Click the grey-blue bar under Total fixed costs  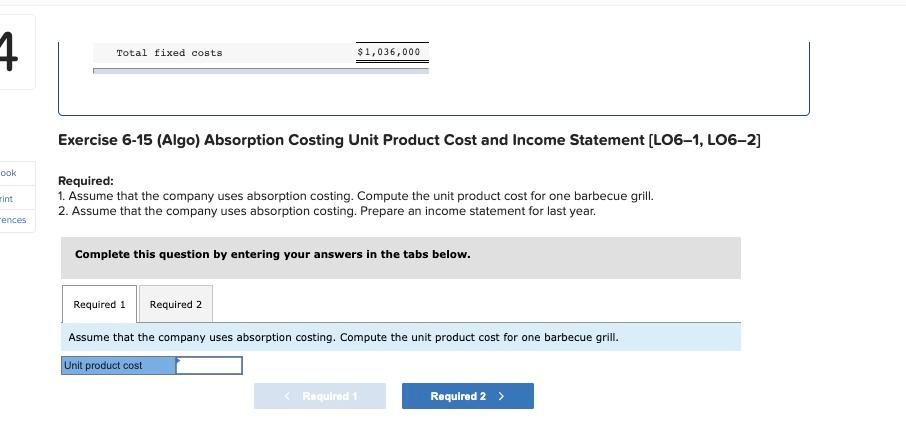coord(260,71)
